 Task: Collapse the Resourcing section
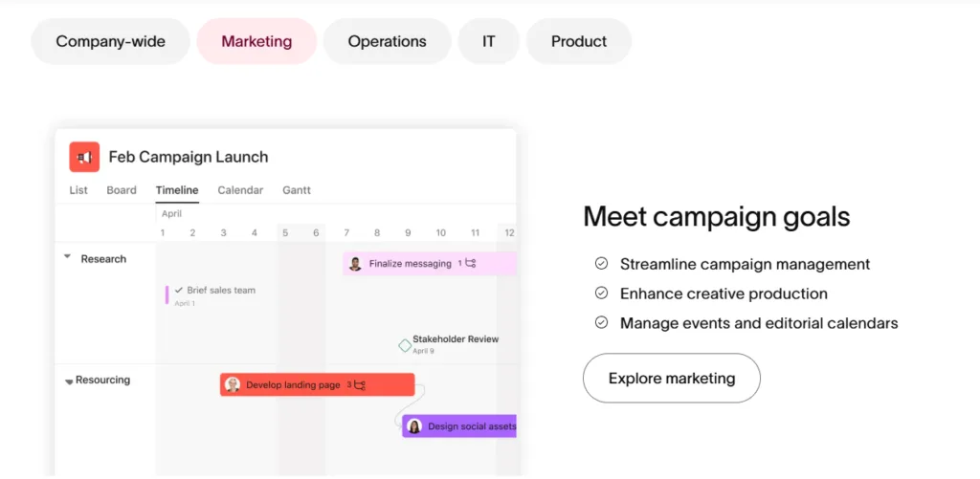click(69, 381)
